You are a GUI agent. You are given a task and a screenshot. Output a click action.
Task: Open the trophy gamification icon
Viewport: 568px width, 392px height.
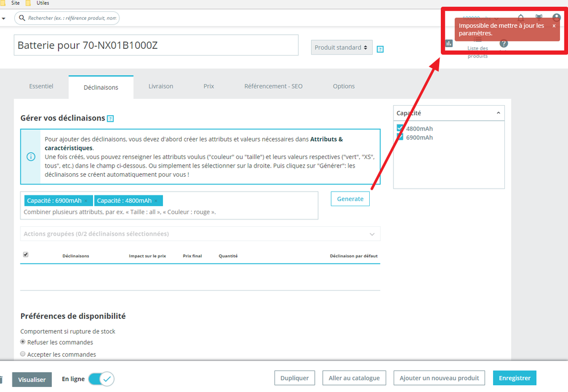tap(539, 18)
